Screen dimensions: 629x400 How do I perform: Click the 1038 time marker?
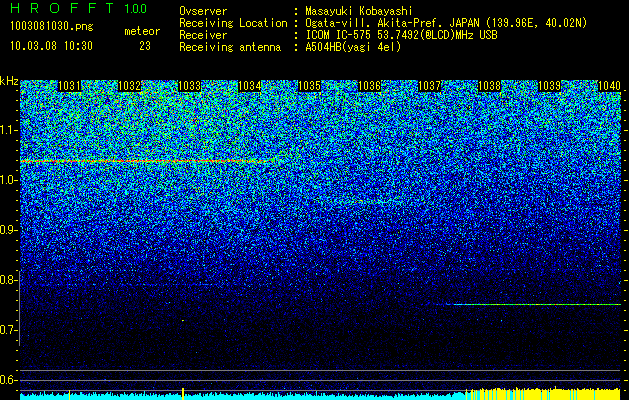tap(489, 86)
